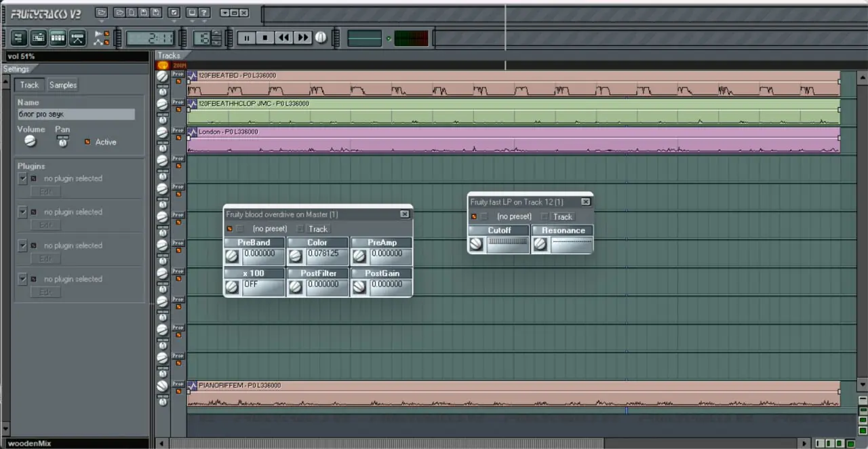Open Prop button on 120FBEATBD track
The height and width of the screenshot is (449, 868).
click(x=178, y=73)
